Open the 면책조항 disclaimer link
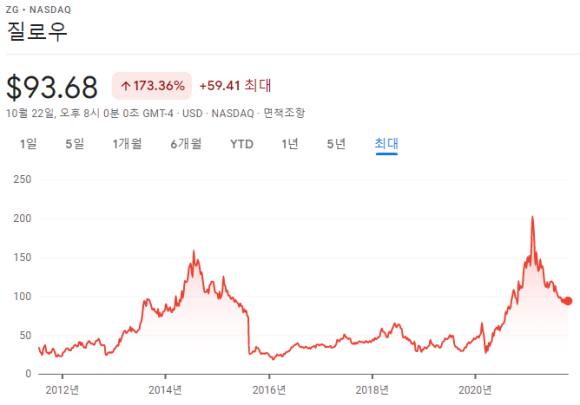This screenshot has height=405, width=580. (284, 113)
